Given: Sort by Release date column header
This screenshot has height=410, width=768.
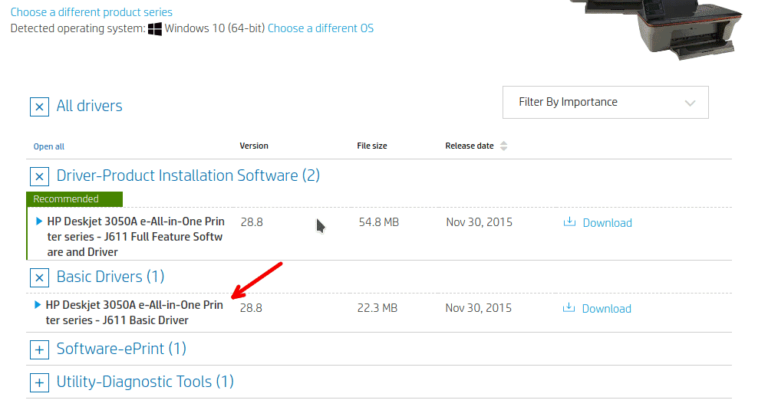Looking at the screenshot, I should click(469, 146).
